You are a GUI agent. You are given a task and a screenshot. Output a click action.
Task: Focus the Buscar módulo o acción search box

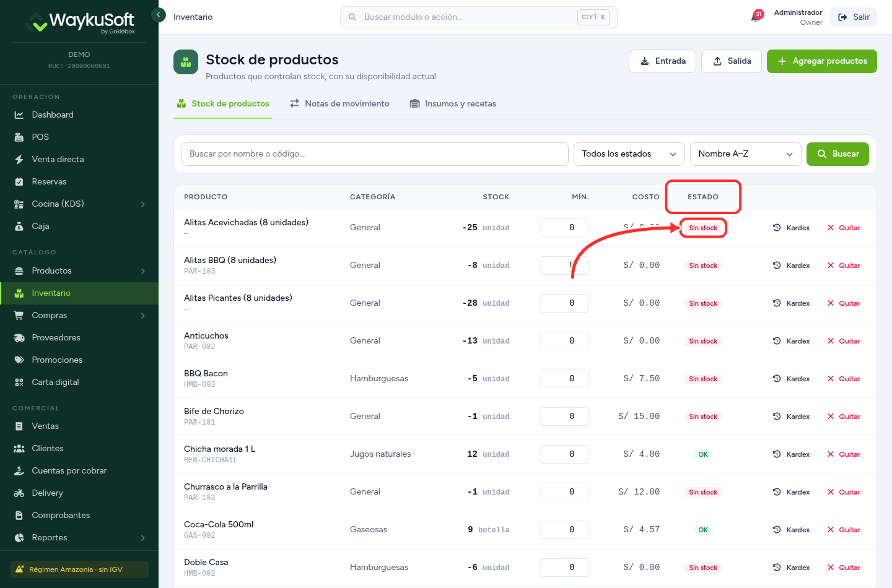point(478,17)
